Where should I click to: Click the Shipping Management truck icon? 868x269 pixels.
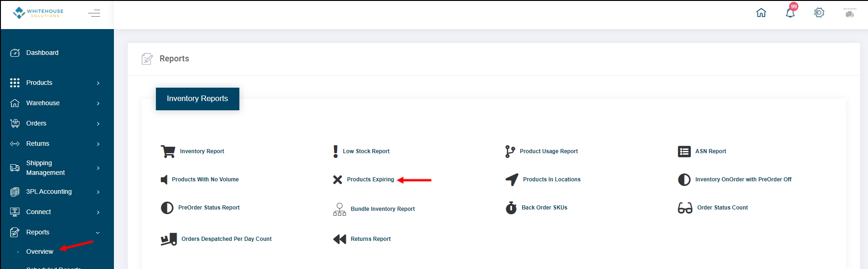click(x=15, y=167)
